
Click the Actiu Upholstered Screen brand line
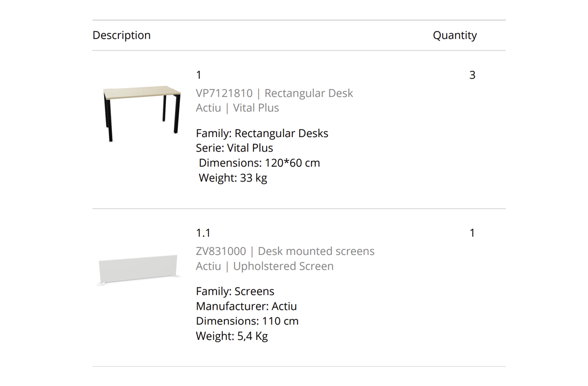[265, 266]
